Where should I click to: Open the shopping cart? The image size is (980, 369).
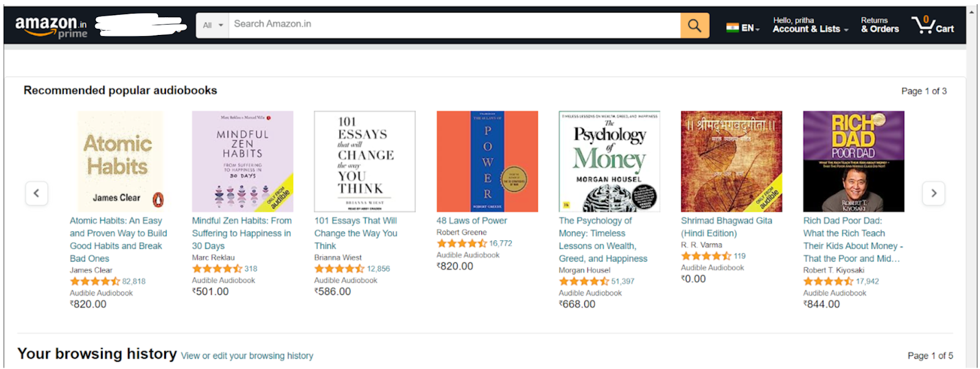933,26
